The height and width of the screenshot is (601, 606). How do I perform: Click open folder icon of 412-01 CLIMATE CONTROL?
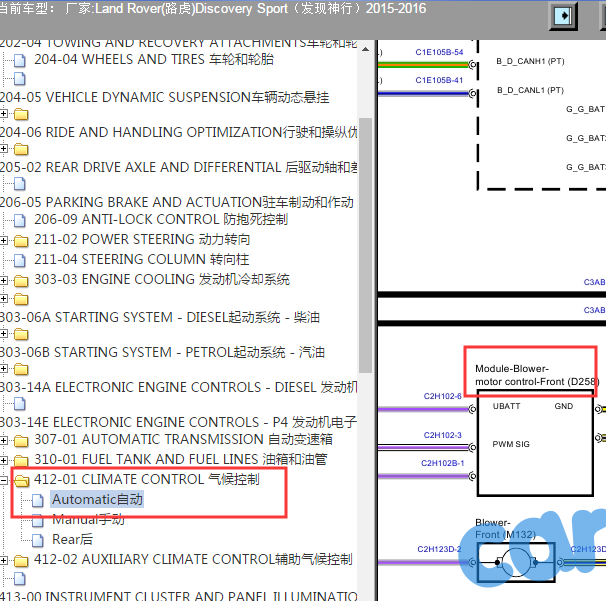[22, 481]
